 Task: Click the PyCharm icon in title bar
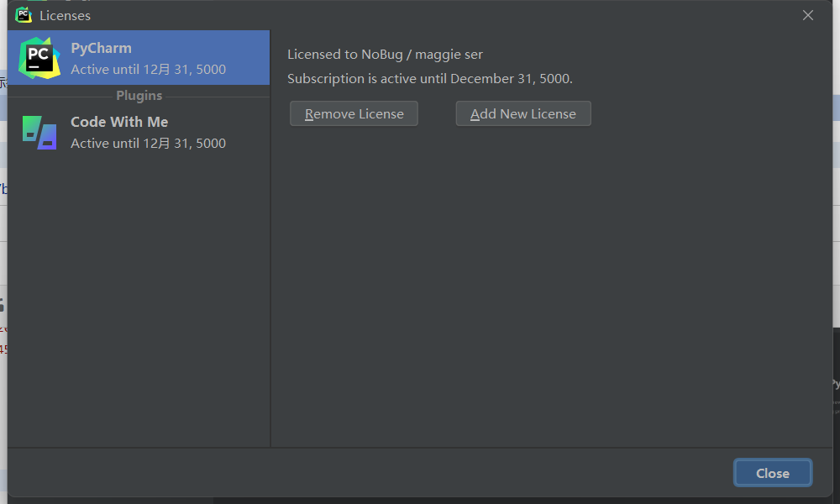(x=24, y=15)
